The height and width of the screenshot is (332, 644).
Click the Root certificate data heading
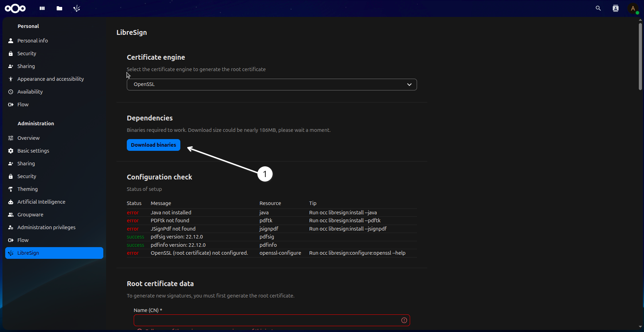(160, 284)
